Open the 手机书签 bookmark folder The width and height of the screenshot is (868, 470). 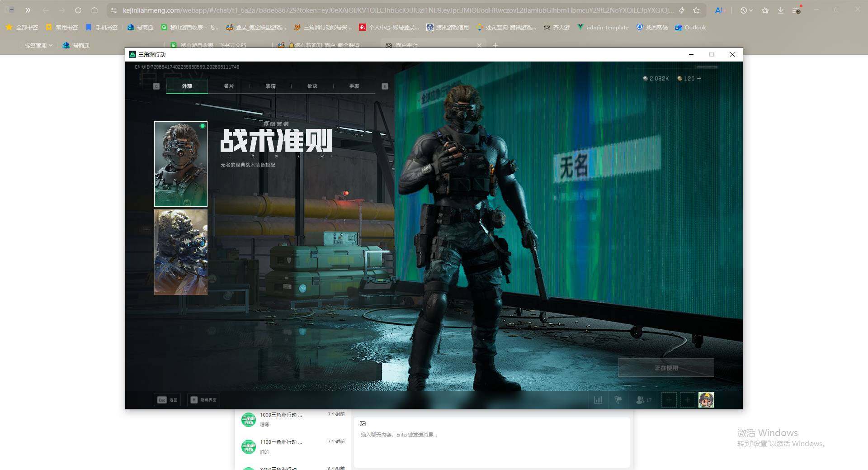click(x=102, y=27)
